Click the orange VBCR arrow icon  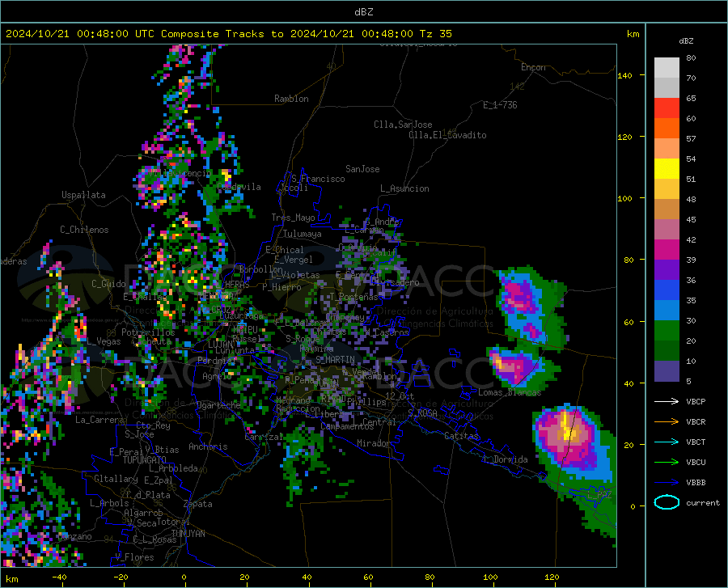point(667,421)
